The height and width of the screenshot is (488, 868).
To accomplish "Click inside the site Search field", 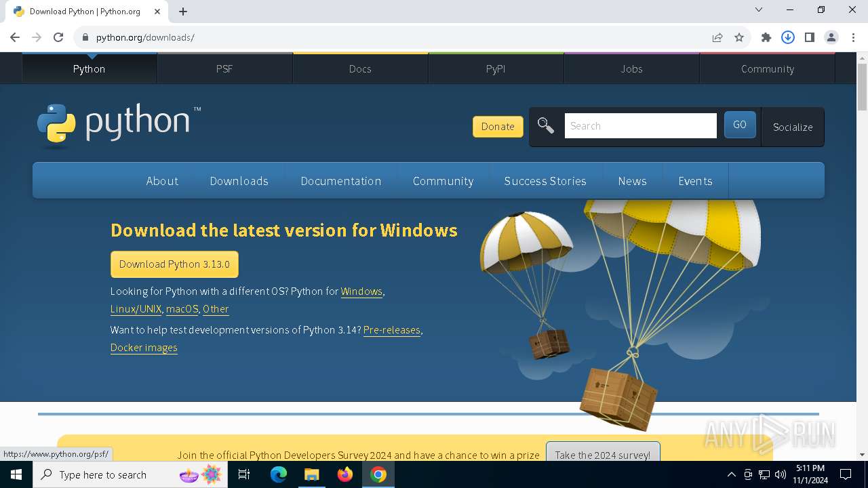I will coord(641,125).
